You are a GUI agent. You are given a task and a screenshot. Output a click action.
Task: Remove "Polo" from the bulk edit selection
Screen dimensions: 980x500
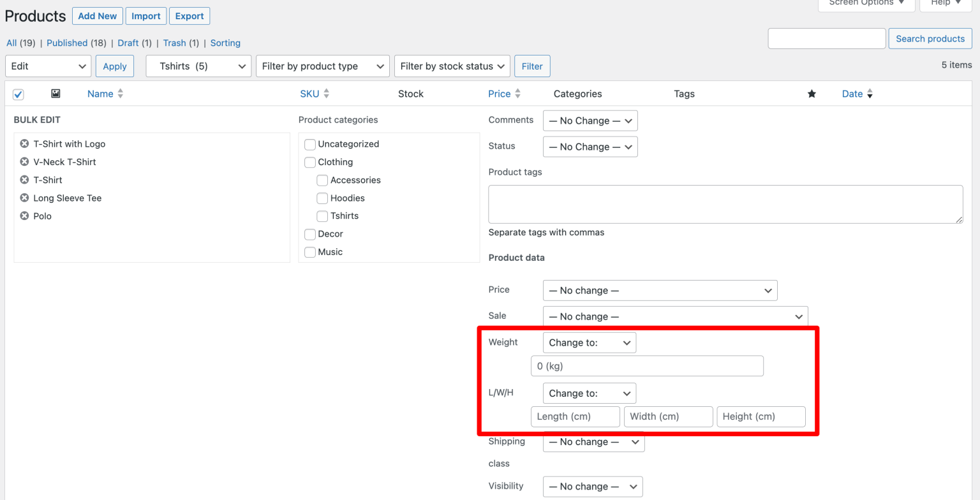[x=24, y=216]
